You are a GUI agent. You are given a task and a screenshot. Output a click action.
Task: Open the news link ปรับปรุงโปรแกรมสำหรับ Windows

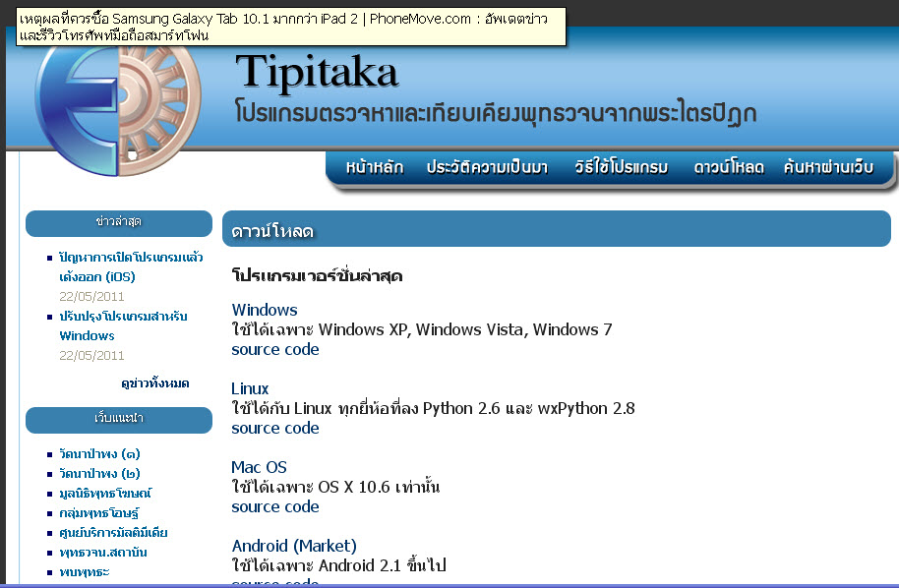point(123,326)
